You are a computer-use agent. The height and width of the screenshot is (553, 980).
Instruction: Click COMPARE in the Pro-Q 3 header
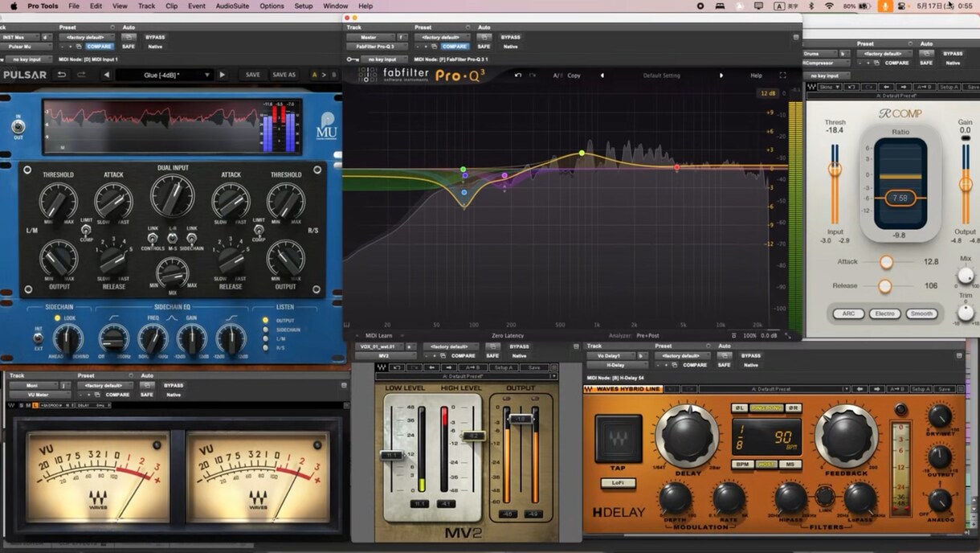pos(455,47)
